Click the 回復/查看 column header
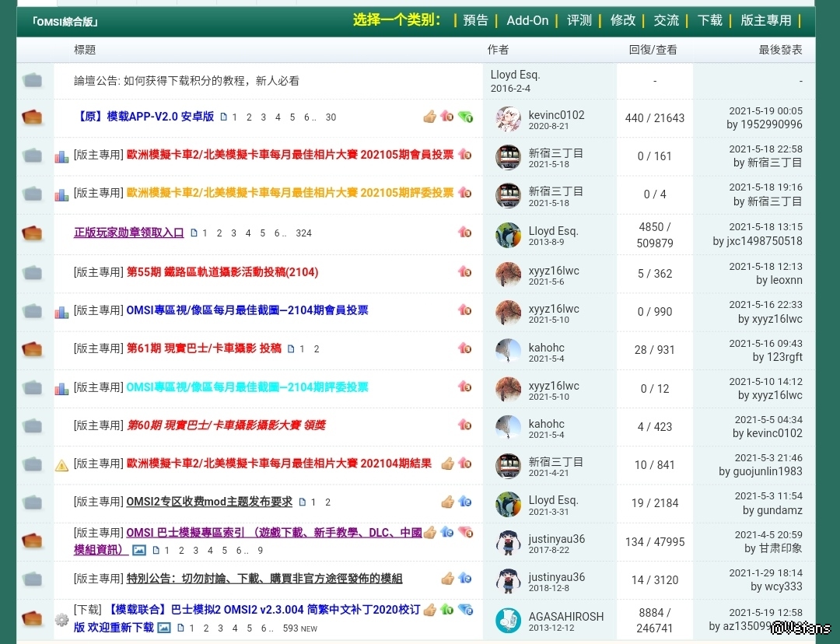 coord(653,50)
